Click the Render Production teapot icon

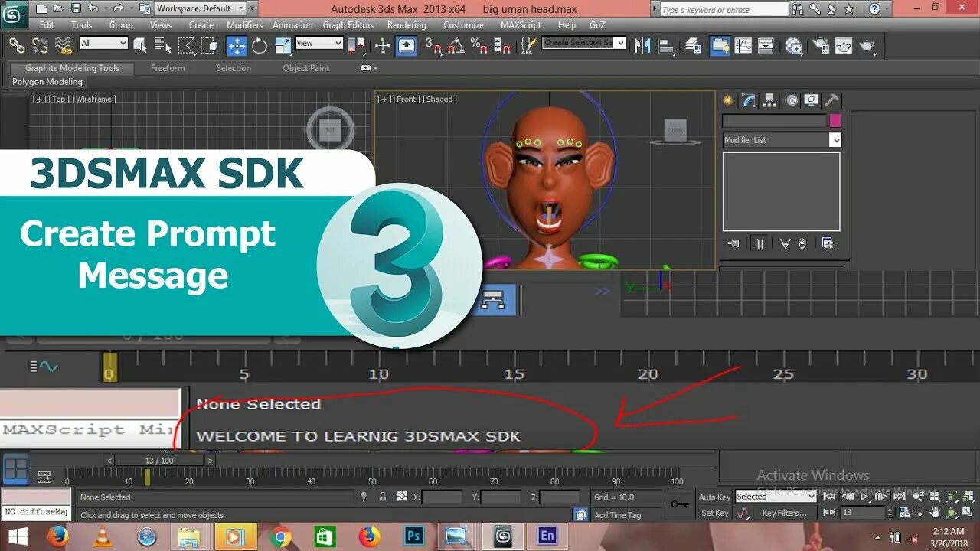[x=867, y=46]
